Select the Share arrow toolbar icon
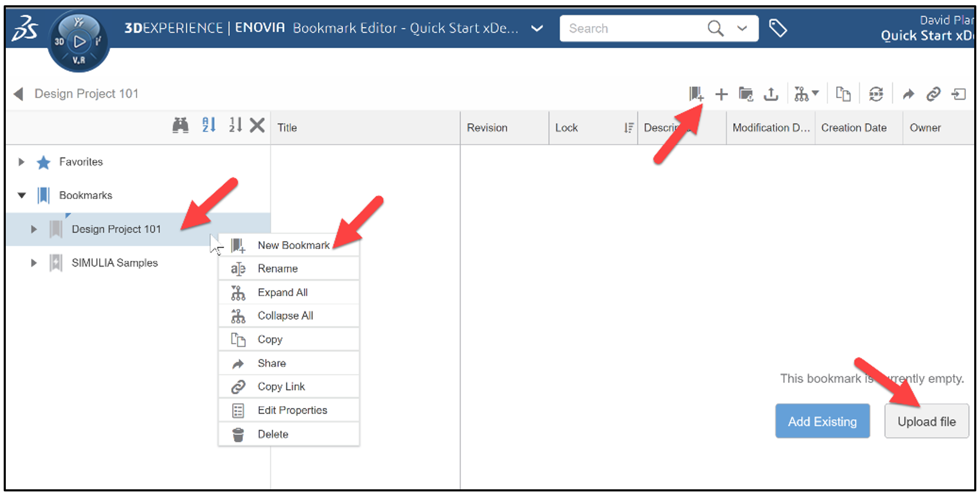Screen dimensions: 980x493 (x=909, y=93)
